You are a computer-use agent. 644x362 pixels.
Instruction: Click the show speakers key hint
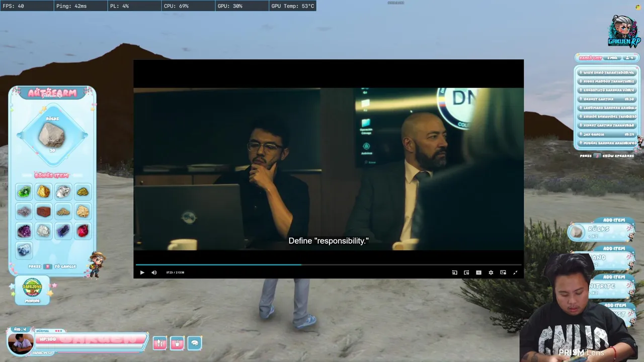point(597,156)
